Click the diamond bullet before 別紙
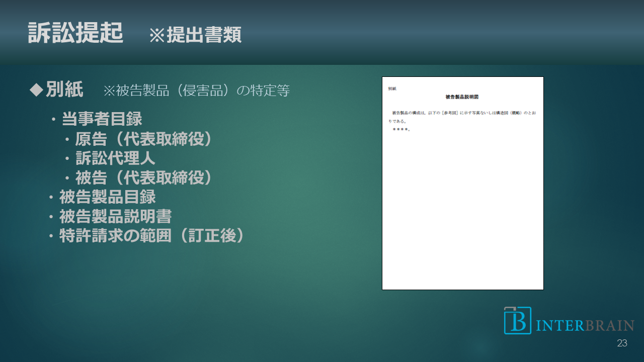The width and height of the screenshot is (644, 362). 37,90
